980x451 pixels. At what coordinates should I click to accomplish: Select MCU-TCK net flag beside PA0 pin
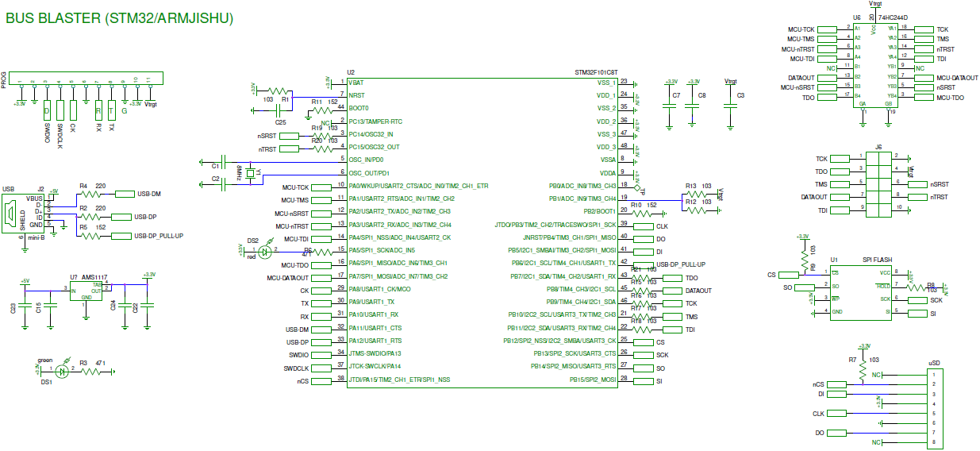[x=320, y=187]
